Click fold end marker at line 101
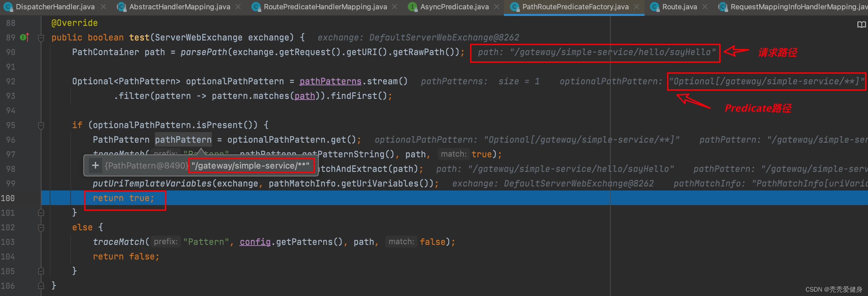 (41, 213)
